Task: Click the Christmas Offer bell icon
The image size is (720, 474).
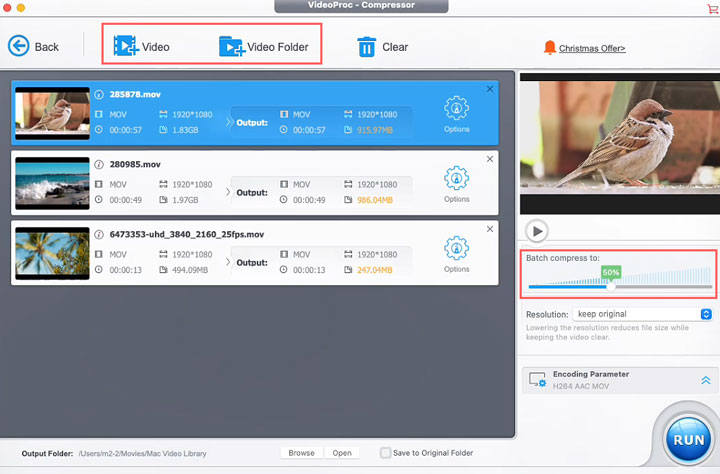Action: pyautogui.click(x=550, y=47)
